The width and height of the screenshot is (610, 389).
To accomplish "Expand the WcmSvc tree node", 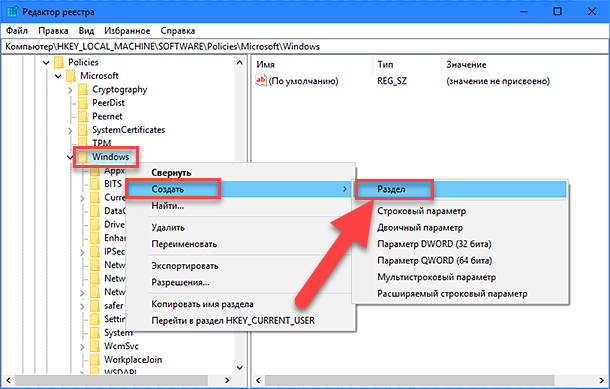I will pyautogui.click(x=82, y=347).
